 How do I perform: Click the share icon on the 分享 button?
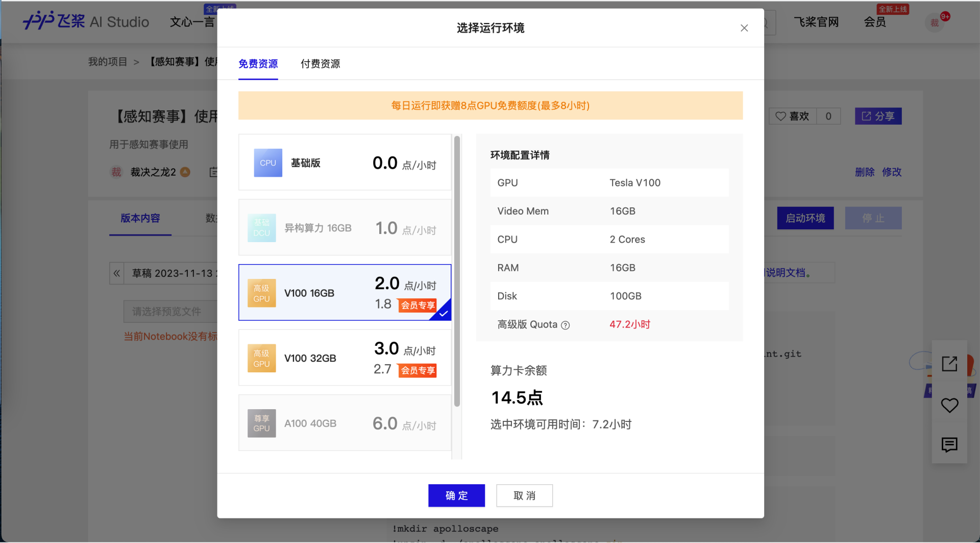(866, 116)
